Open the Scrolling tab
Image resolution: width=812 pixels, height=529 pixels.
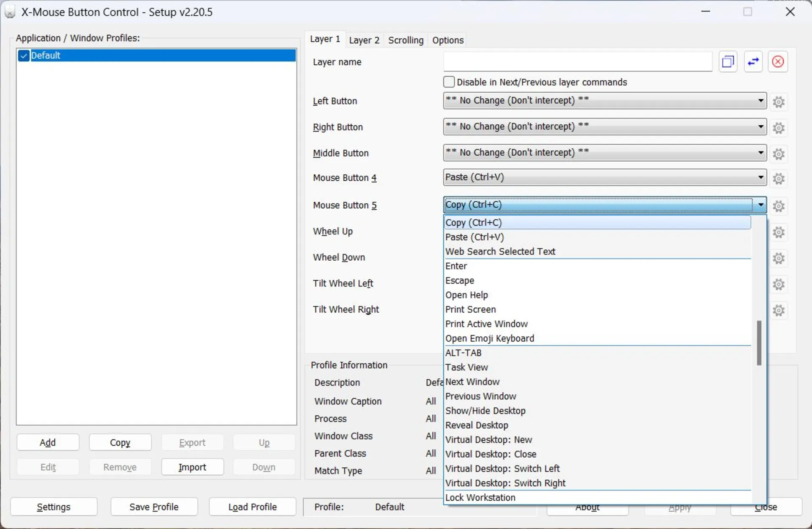406,40
